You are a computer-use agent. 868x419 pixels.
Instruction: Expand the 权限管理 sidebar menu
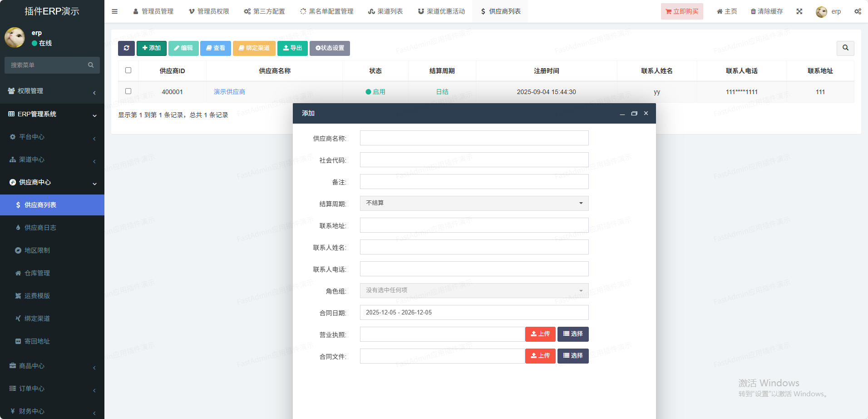pos(52,91)
